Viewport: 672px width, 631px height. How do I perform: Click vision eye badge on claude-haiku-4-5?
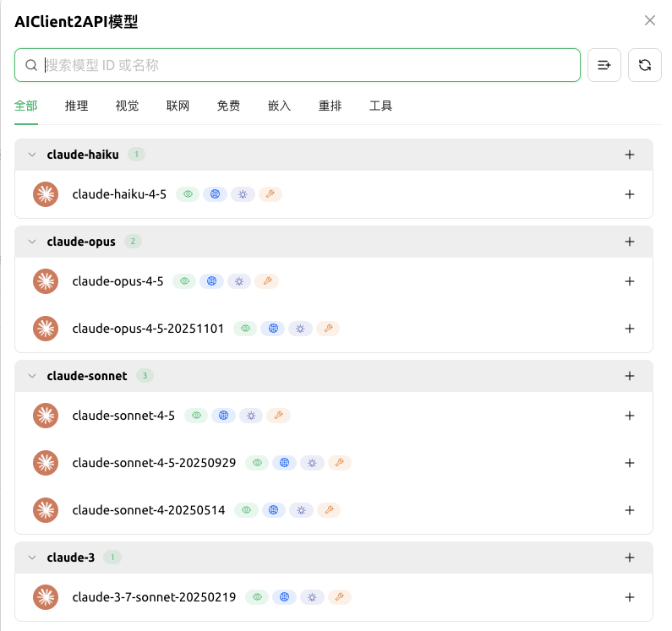188,194
